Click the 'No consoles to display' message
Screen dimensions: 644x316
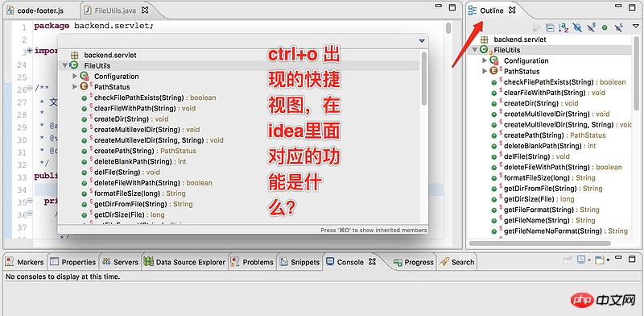pos(63,277)
